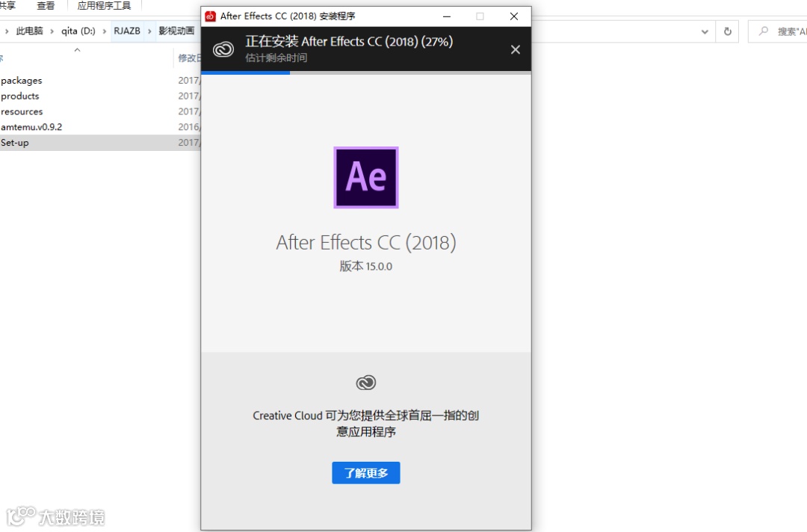Expand the chevron after qita (D:) breadcrumb
Image resolution: width=807 pixels, height=532 pixels.
[105, 31]
